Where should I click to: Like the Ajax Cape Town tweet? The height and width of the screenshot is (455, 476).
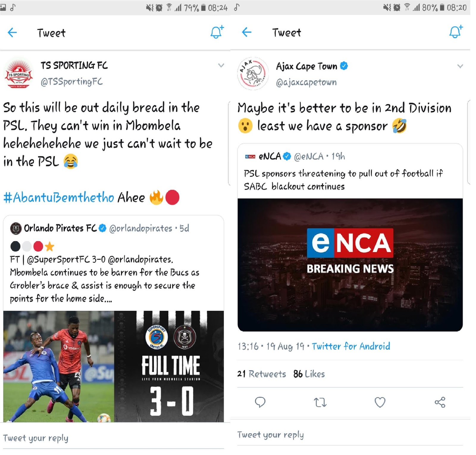(380, 403)
